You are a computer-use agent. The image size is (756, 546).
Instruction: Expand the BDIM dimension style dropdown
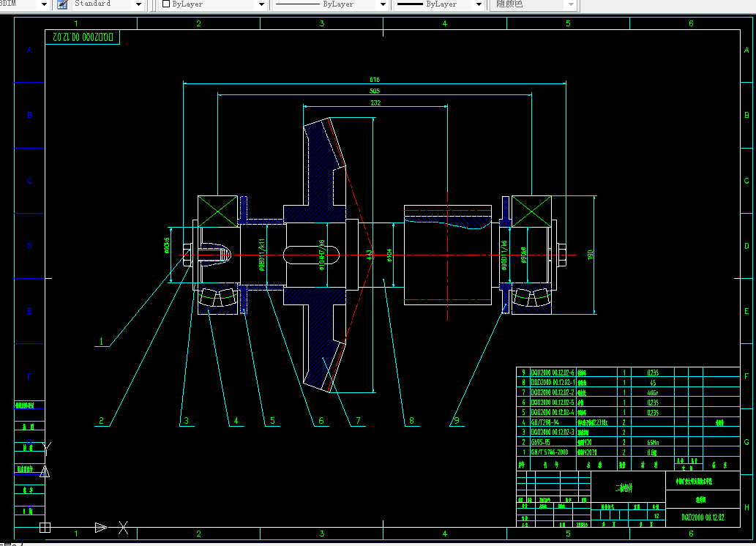44,4
